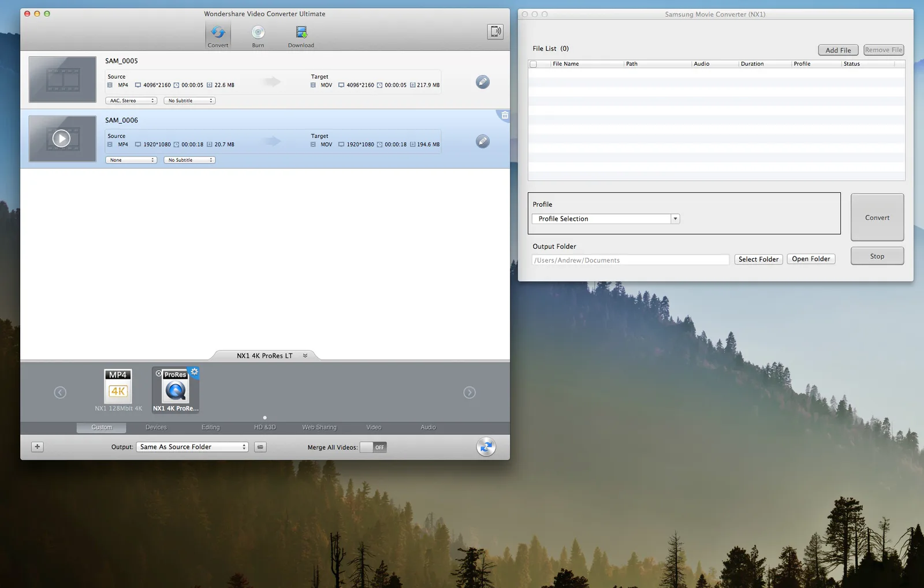Go to next presets with right arrow
924x588 pixels.
pyautogui.click(x=470, y=393)
